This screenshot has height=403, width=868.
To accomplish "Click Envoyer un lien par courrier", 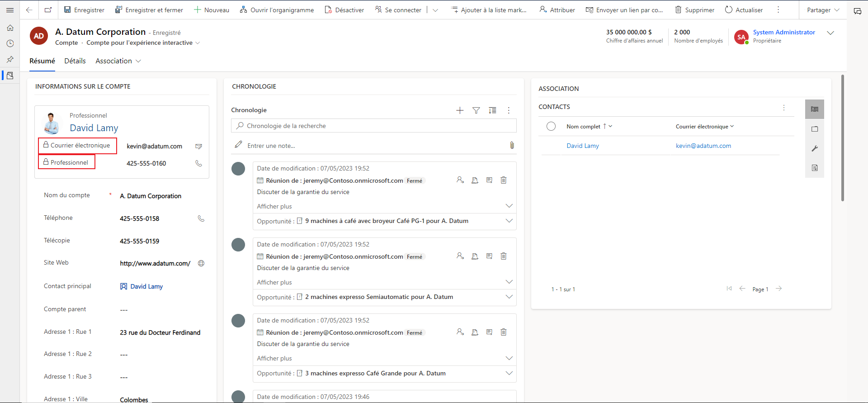I will (624, 10).
